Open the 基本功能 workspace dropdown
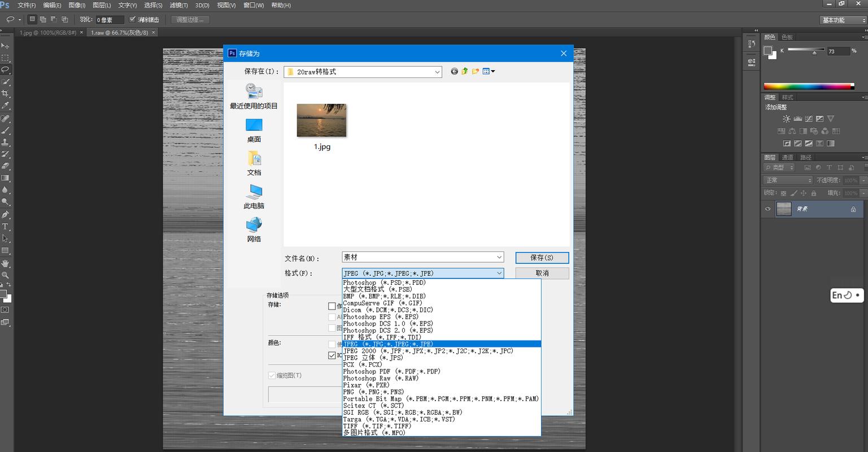Screen dimensions: 868x452 click(x=844, y=20)
